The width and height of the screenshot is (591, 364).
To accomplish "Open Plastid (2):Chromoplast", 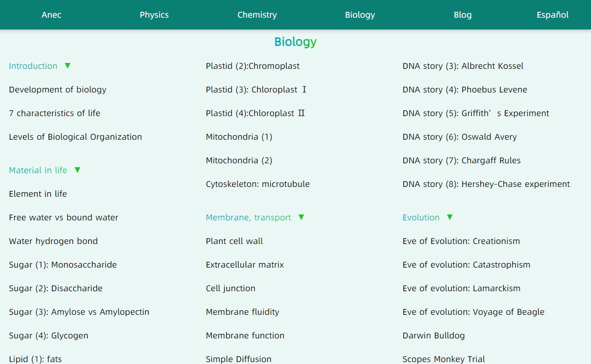I will click(x=253, y=66).
